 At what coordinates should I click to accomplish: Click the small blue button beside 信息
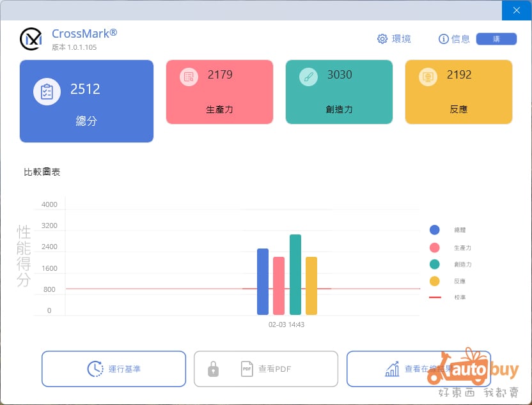(496, 39)
